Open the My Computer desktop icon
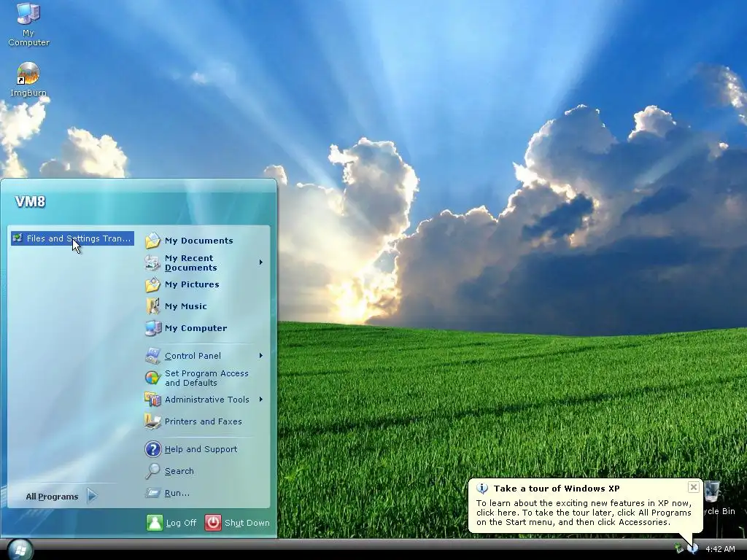 click(28, 24)
